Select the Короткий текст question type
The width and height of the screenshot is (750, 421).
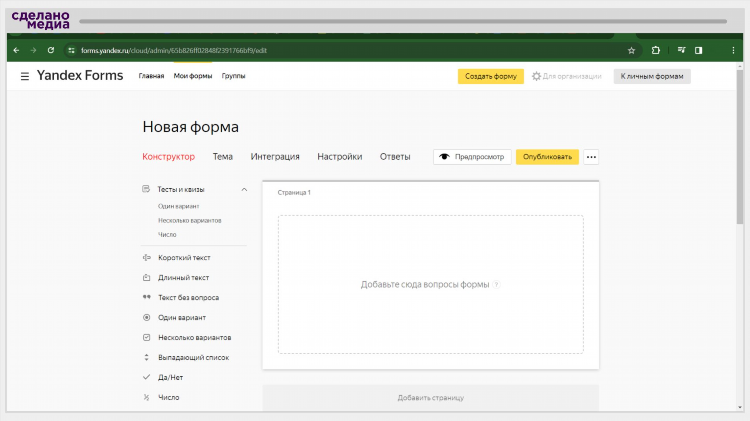pyautogui.click(x=184, y=257)
